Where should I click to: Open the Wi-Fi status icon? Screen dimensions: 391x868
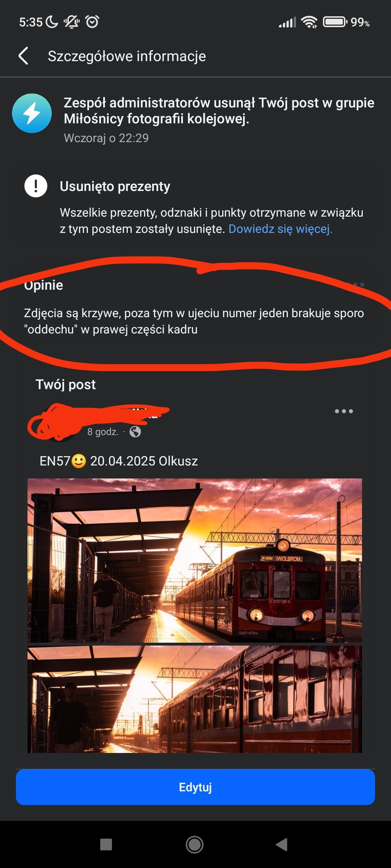click(x=309, y=22)
